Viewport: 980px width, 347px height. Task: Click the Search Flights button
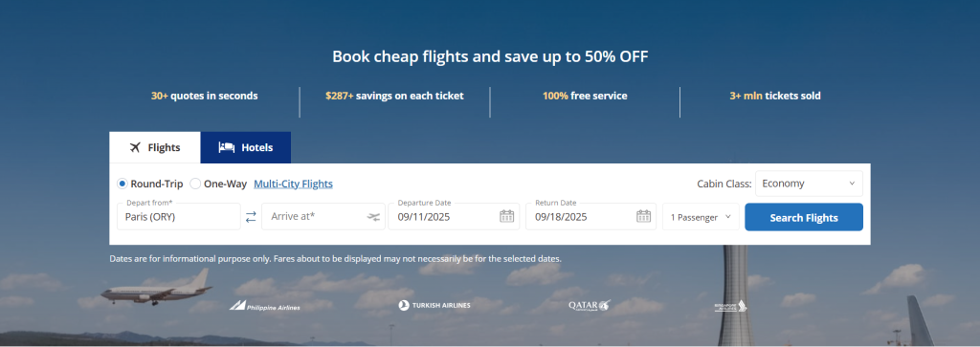[804, 217]
